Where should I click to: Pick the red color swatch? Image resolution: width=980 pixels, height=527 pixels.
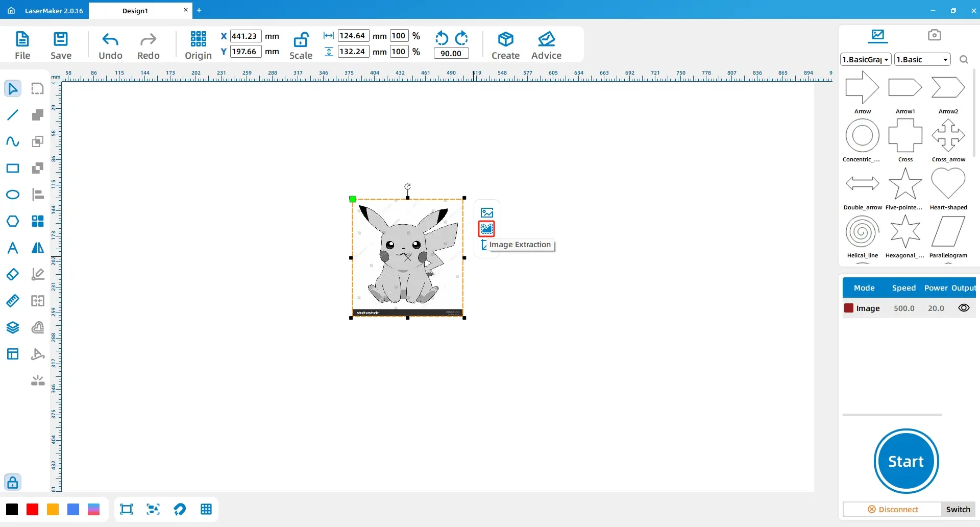(32, 509)
